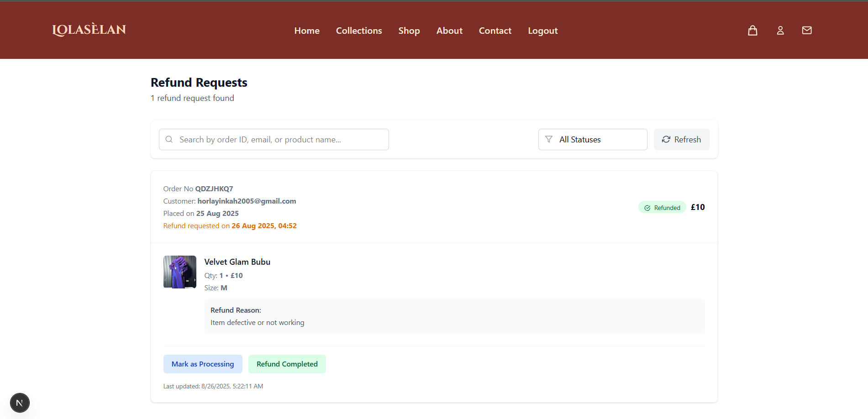Click the Lolasèlan logo
This screenshot has height=419, width=868.
(89, 30)
